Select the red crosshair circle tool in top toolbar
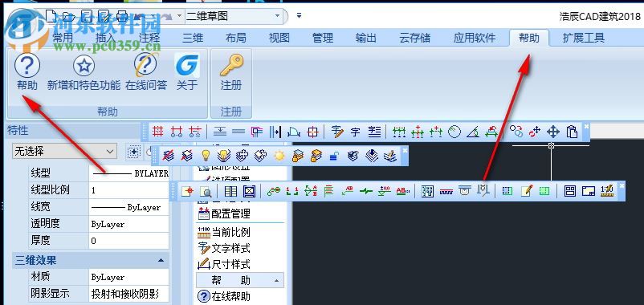Image resolution: width=644 pixels, height=305 pixels. pyautogui.click(x=313, y=132)
